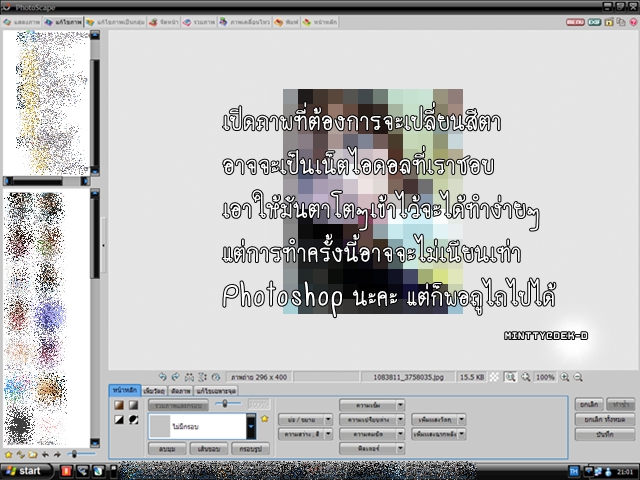640x480 pixels.
Task: Click the thumbnail list vertical scrollbar
Action: tap(95, 318)
